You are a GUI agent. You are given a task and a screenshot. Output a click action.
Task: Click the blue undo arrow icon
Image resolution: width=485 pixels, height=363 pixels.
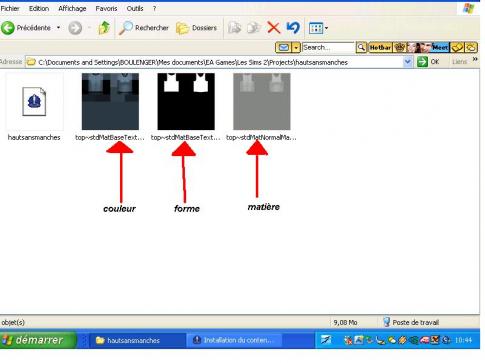293,28
